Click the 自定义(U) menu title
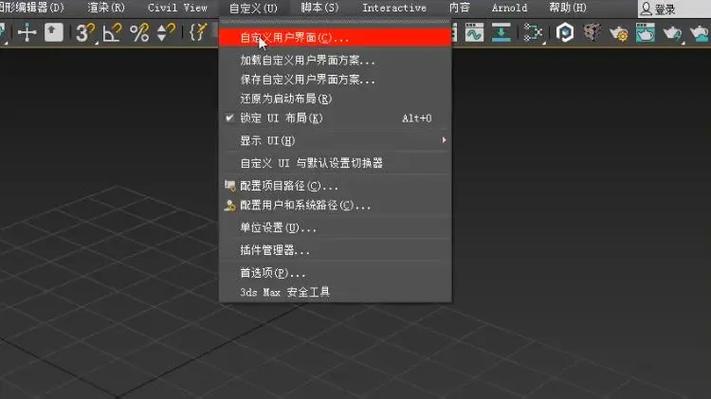This screenshot has width=711, height=399. click(x=253, y=8)
